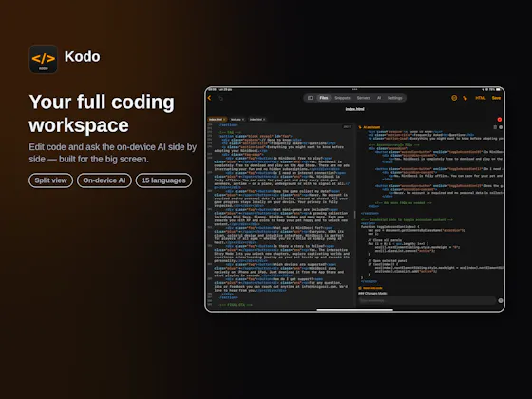Click the orange insert code link
The image size is (532, 399).
[x=370, y=288]
